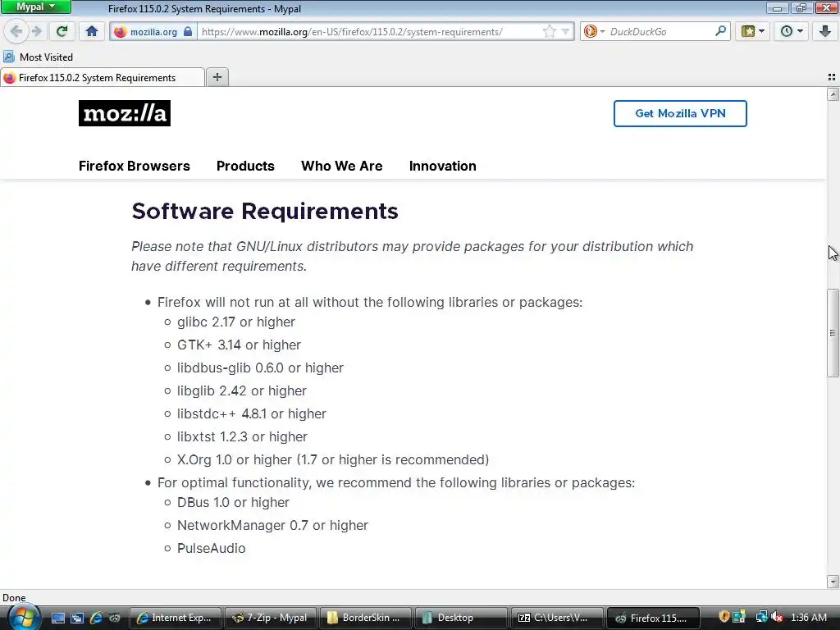Open the Most Visited bookmarks folder
This screenshot has height=630, width=840.
coord(38,57)
